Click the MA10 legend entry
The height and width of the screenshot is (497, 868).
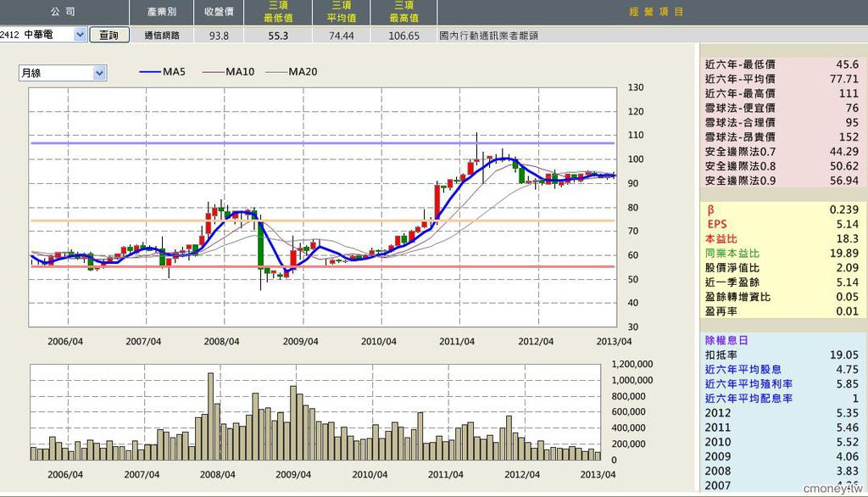229,71
